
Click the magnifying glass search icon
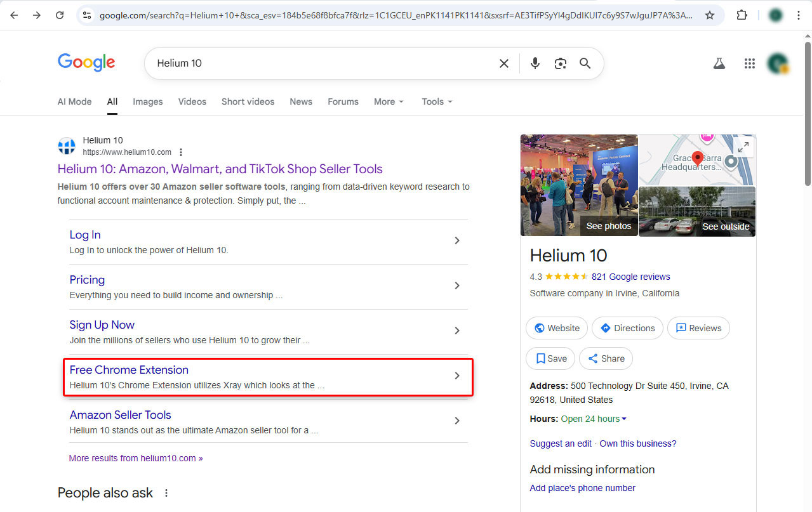[585, 63]
